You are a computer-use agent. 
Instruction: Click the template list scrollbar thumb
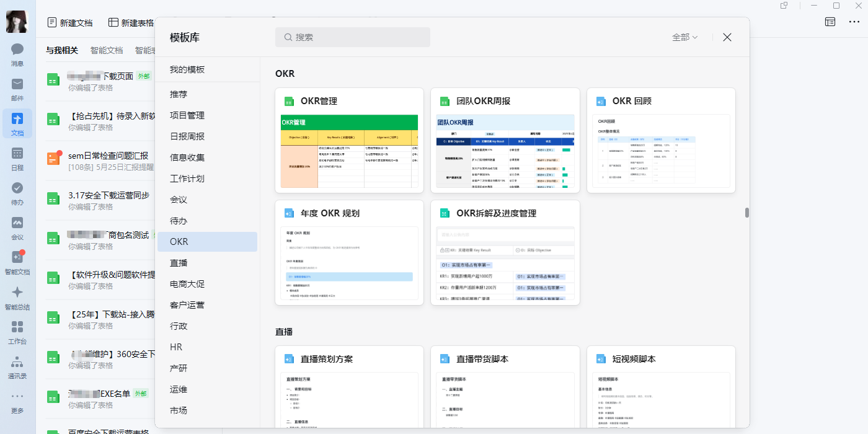[x=747, y=213]
